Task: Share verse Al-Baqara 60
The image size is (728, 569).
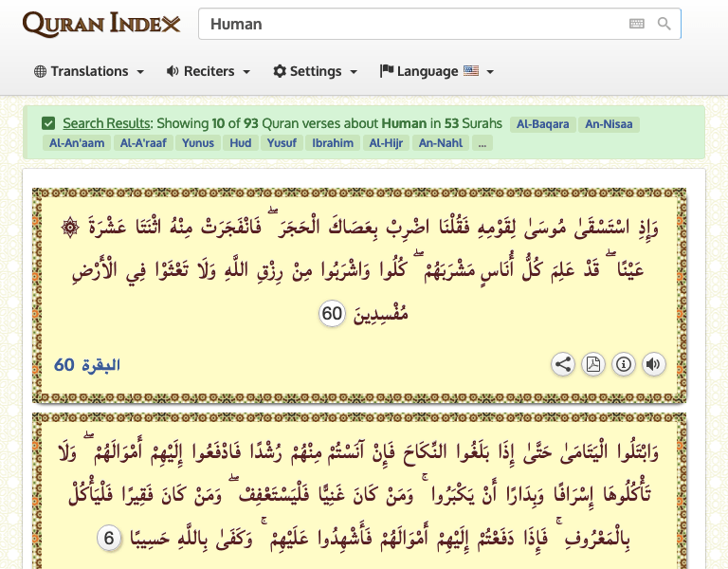Action: tap(562, 363)
